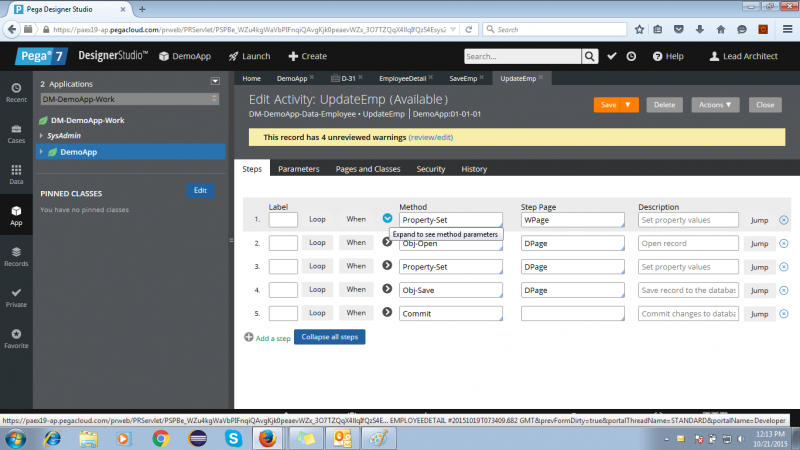Click the Loop button on step 2

pos(317,242)
